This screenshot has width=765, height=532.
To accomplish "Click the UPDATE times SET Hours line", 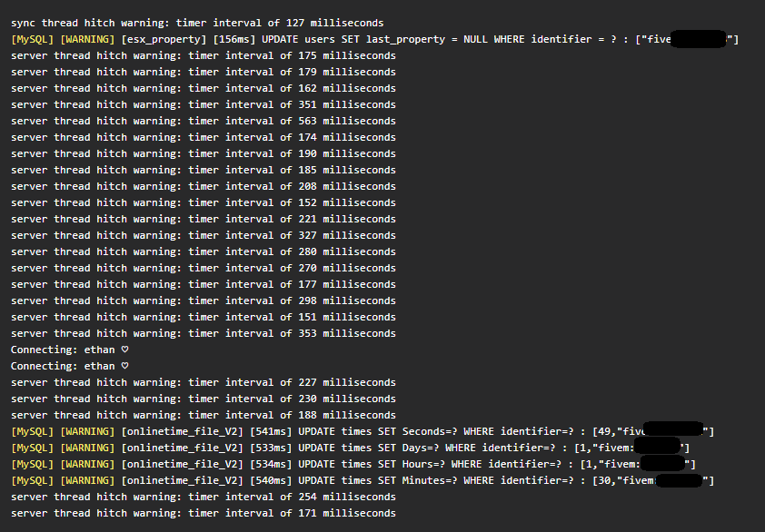I will [x=353, y=464].
